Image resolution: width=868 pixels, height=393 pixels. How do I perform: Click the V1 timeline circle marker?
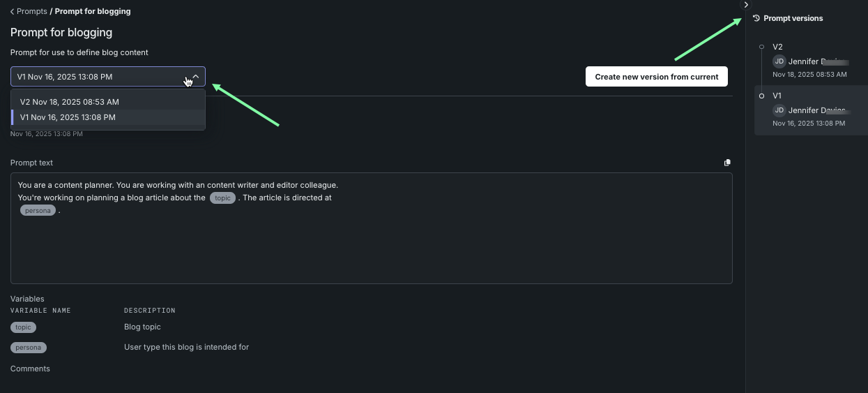(x=761, y=96)
